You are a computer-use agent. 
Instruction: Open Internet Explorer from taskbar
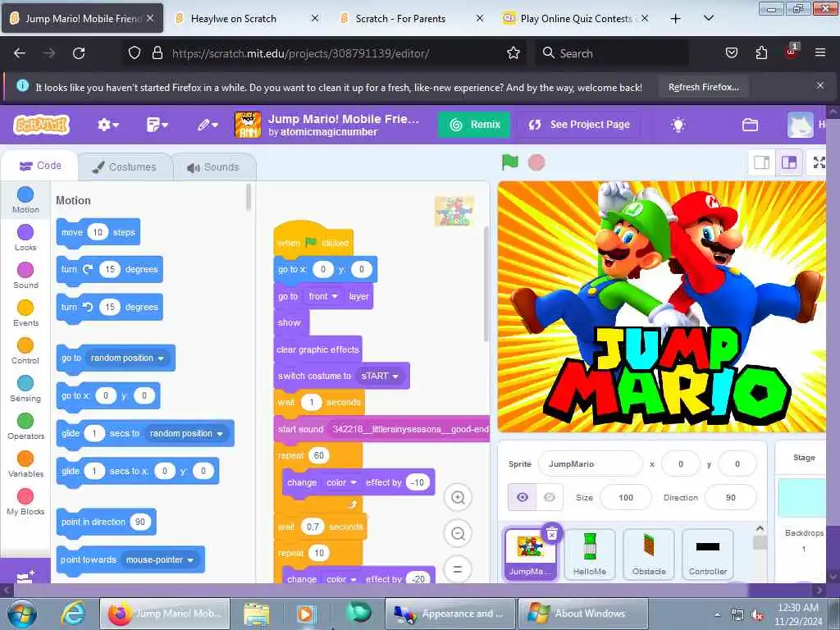point(73,614)
